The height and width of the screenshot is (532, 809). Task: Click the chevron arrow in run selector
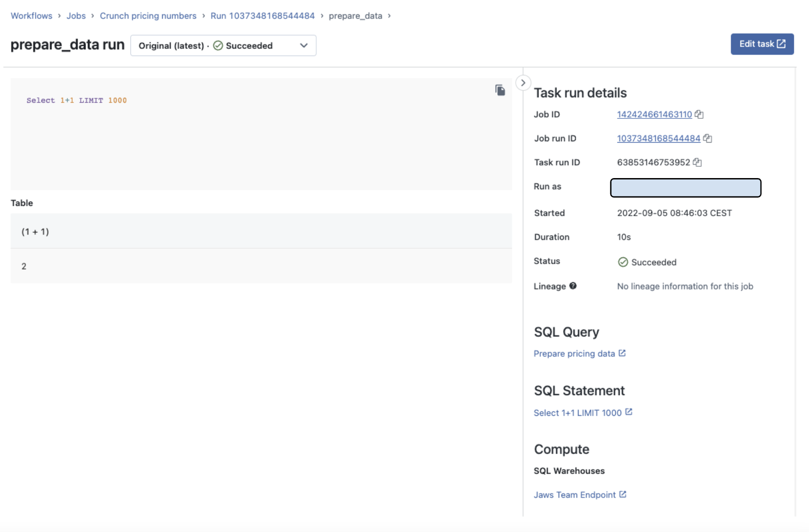304,46
